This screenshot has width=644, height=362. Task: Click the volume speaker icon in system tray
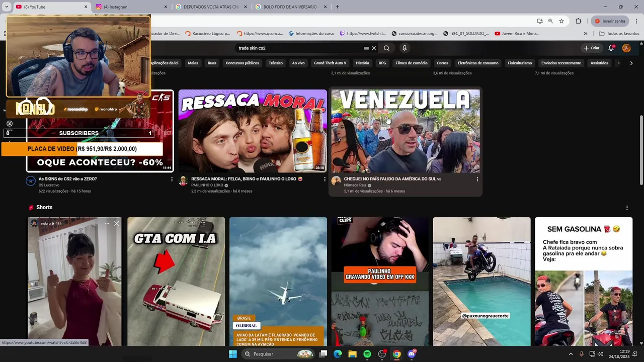(600, 354)
